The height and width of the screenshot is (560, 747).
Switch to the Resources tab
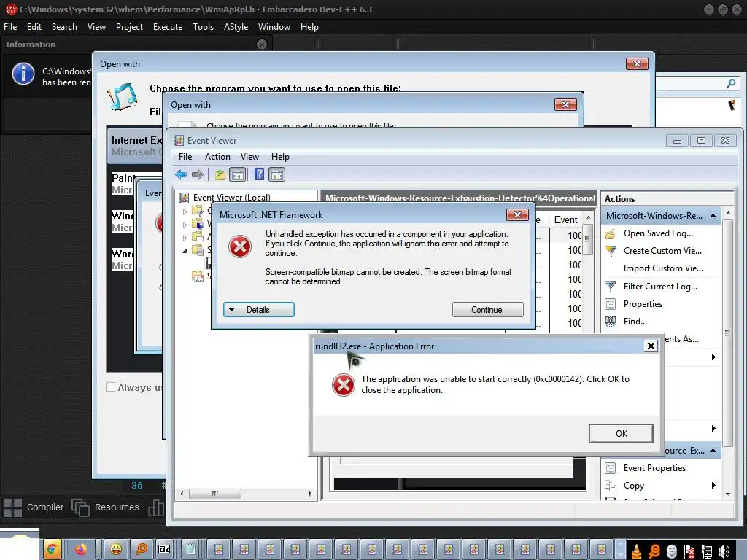click(105, 507)
